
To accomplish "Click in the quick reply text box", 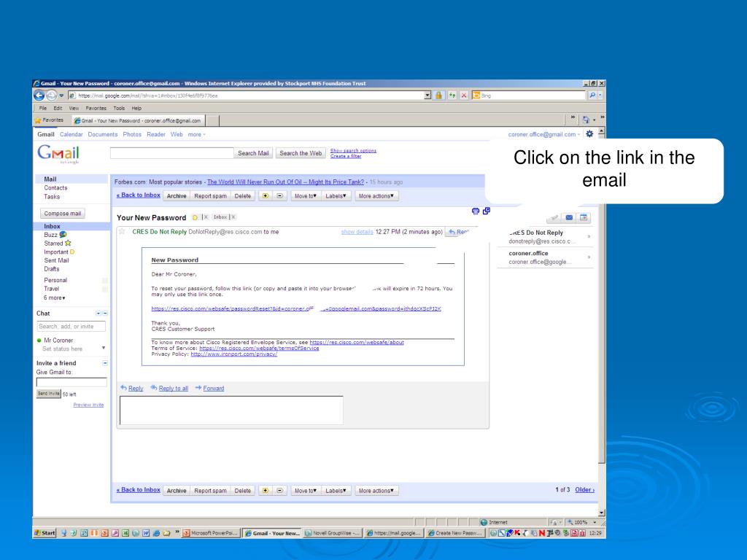I will coord(231,410).
